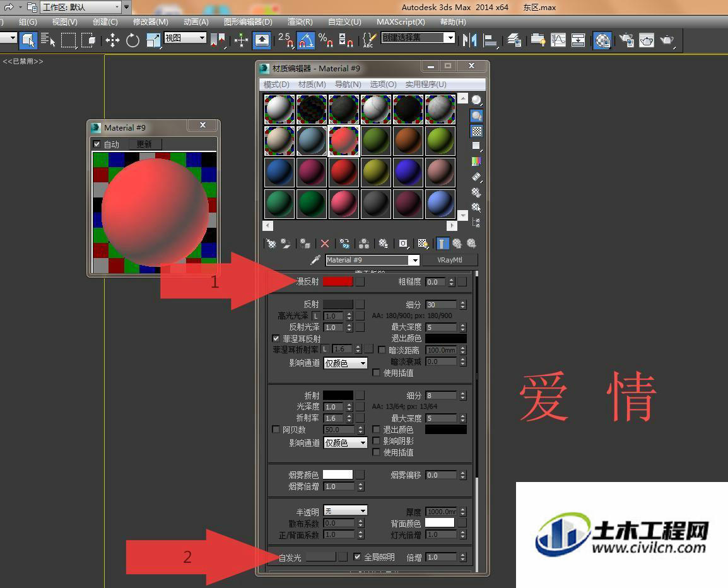This screenshot has width=728, height=588.
Task: Open the Select by Name tool
Action: coord(48,40)
